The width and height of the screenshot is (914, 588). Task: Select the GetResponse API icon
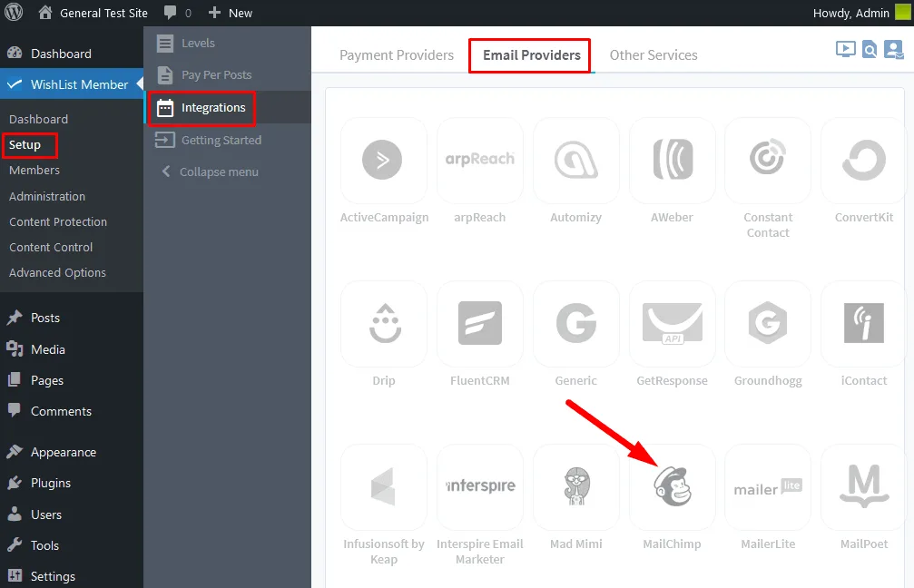point(672,323)
